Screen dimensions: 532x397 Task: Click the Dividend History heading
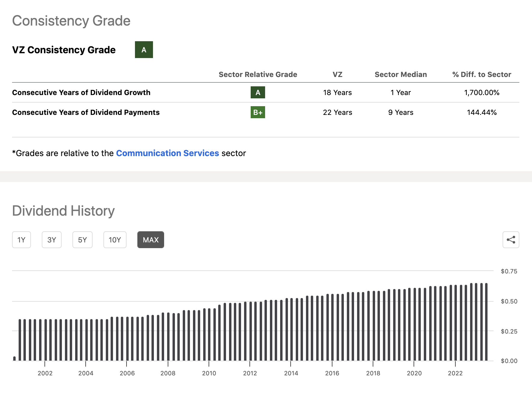coord(63,211)
